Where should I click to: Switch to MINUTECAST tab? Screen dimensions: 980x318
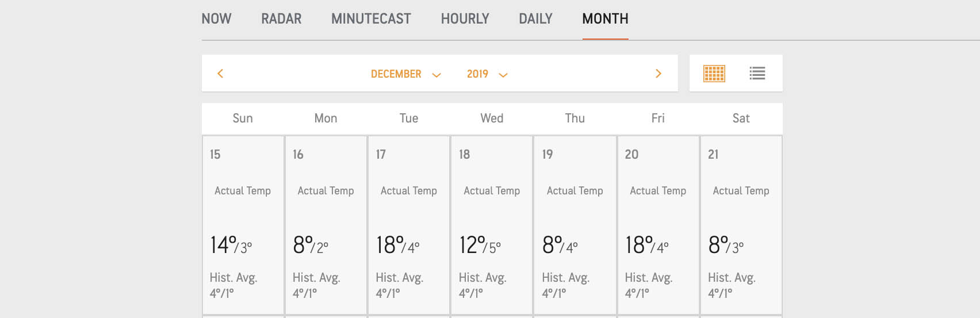(371, 19)
